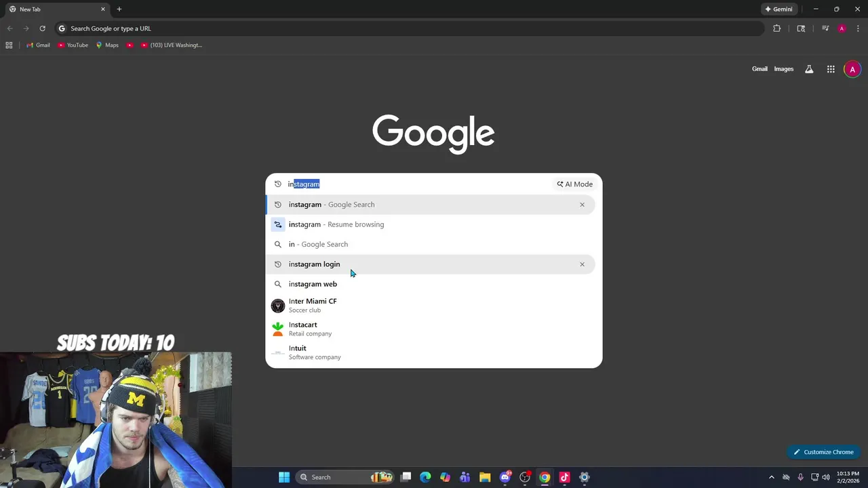Open a new browser tab
The width and height of the screenshot is (868, 488).
click(119, 9)
